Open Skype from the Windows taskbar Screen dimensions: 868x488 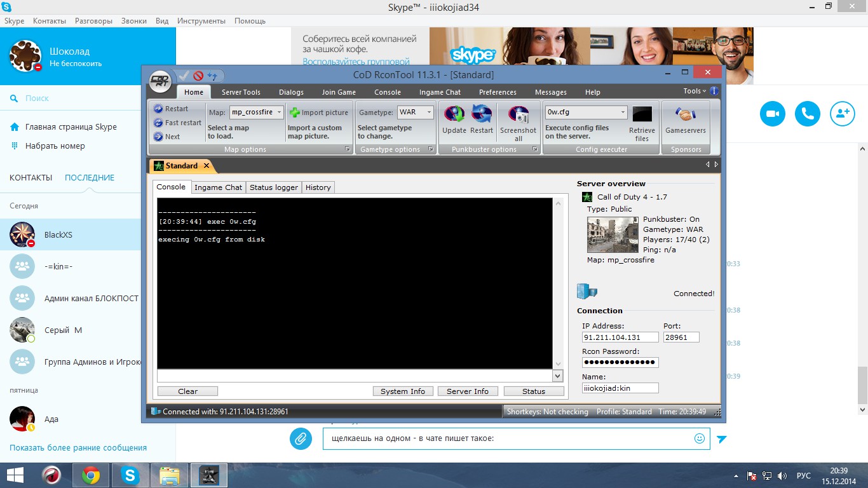click(x=130, y=475)
